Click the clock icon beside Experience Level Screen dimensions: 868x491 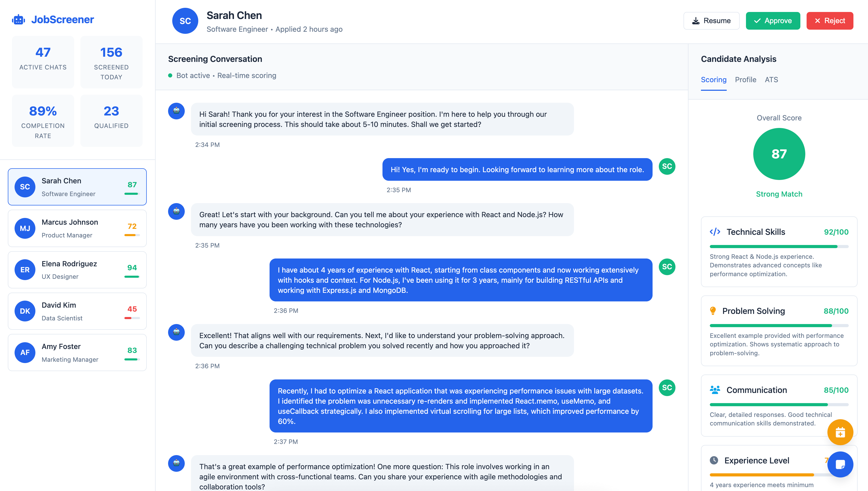(714, 460)
